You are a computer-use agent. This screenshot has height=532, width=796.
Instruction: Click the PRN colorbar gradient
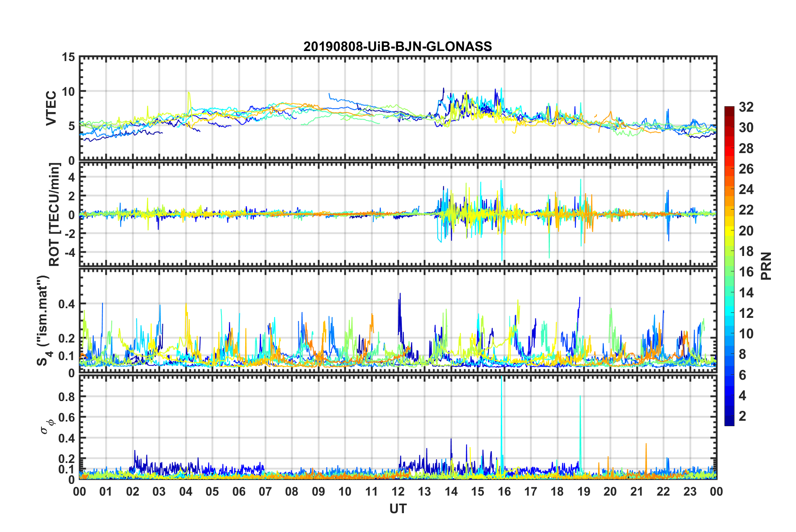pos(729,266)
